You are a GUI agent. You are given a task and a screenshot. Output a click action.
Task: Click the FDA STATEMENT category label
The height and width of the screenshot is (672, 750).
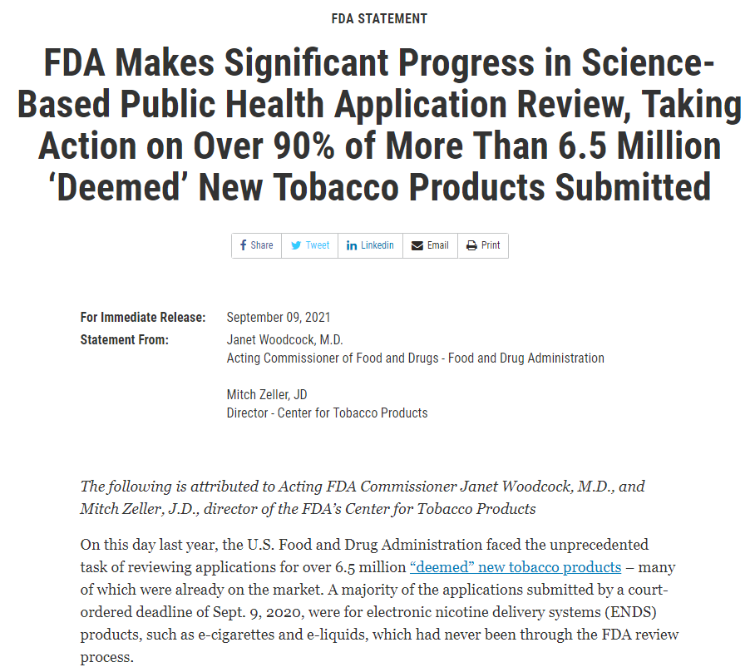point(378,18)
